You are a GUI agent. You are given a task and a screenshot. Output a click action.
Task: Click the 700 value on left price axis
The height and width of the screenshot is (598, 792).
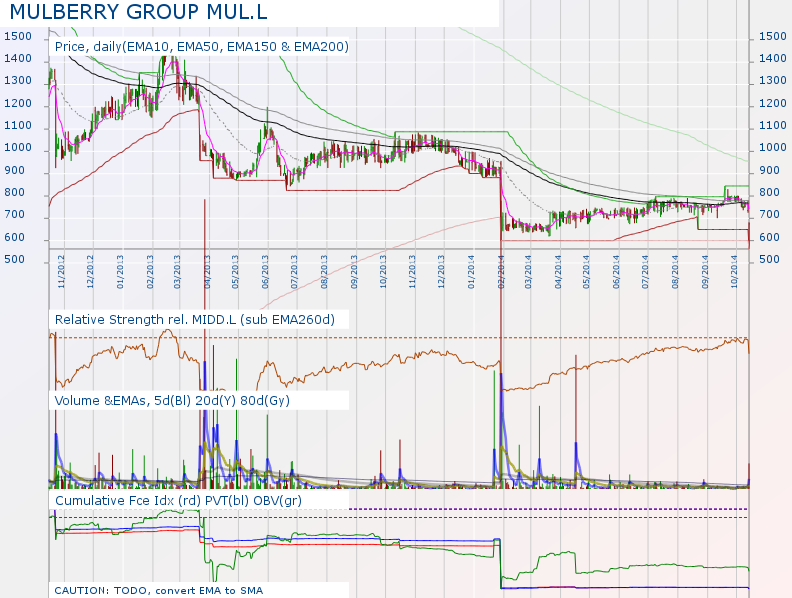14,215
